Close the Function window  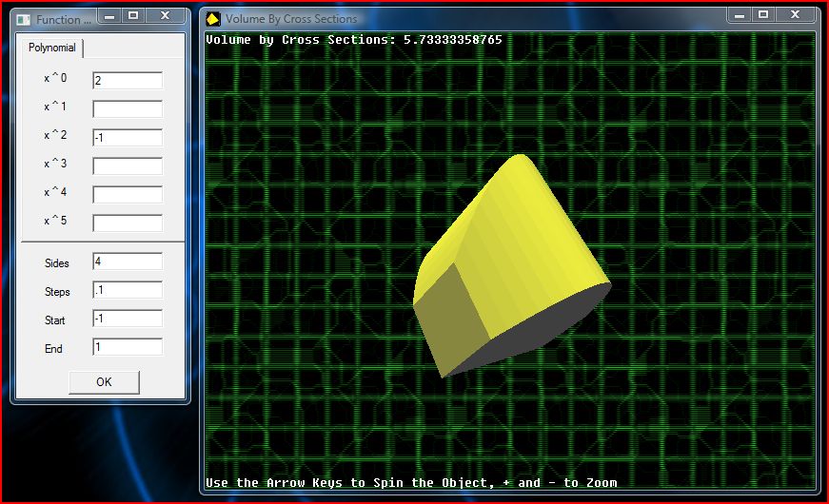[165, 16]
